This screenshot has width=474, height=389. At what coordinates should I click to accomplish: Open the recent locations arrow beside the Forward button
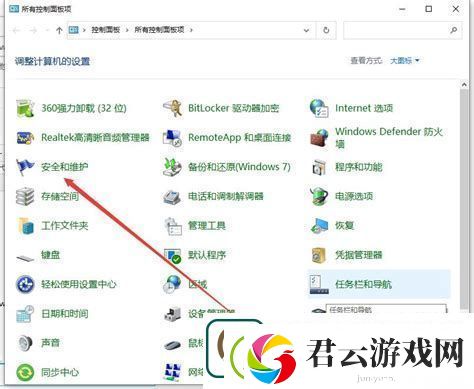47,30
